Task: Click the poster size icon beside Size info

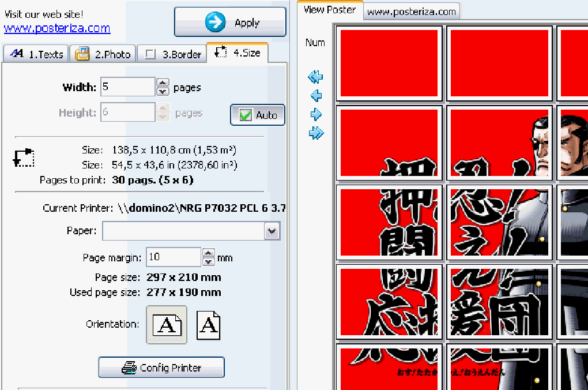Action: point(24,157)
